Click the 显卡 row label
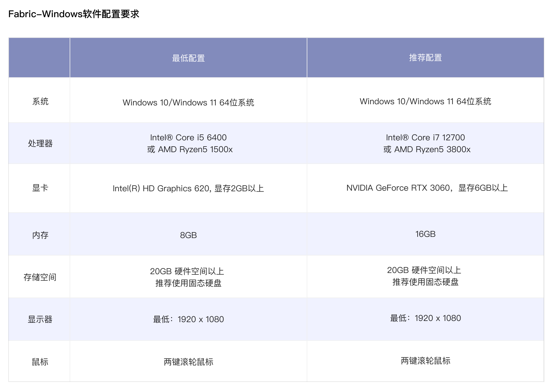The width and height of the screenshot is (553, 392). coord(40,188)
